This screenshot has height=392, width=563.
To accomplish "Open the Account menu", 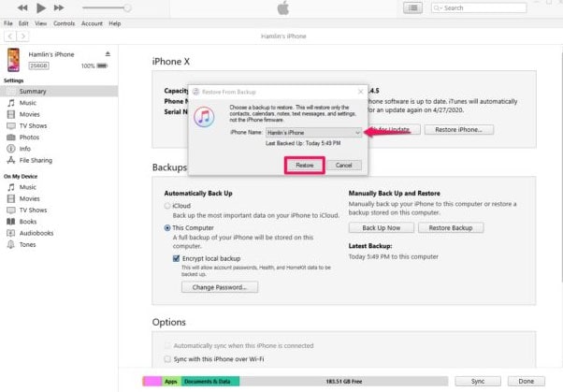I will click(92, 23).
